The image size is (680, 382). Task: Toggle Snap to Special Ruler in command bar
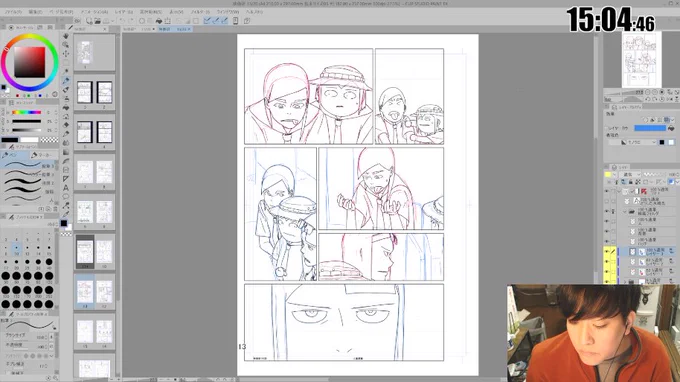point(216,20)
